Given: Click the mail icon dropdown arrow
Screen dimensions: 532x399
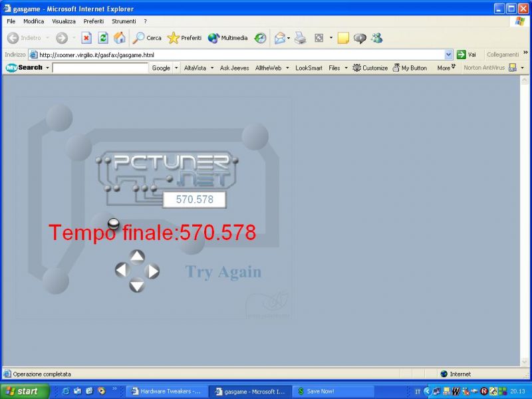Looking at the screenshot, I should [289, 38].
